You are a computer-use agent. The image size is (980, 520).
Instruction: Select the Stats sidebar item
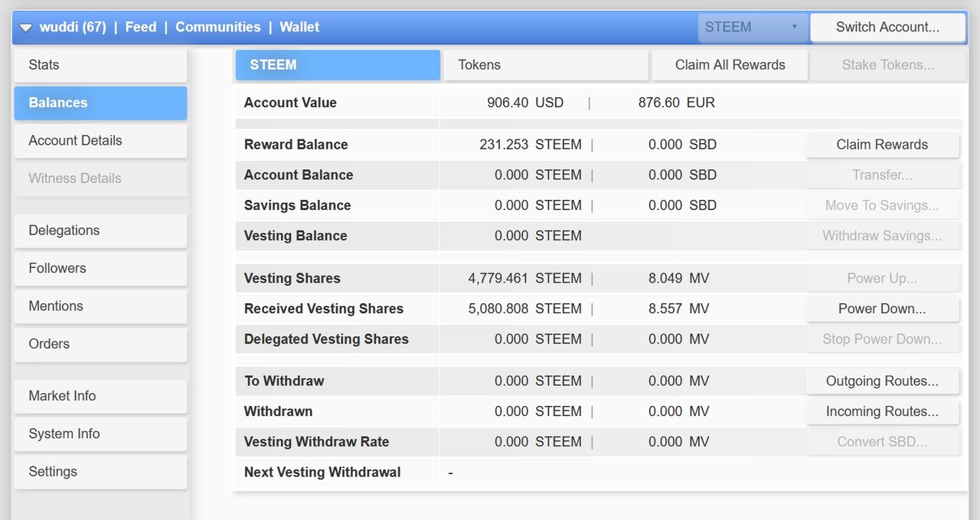click(100, 65)
